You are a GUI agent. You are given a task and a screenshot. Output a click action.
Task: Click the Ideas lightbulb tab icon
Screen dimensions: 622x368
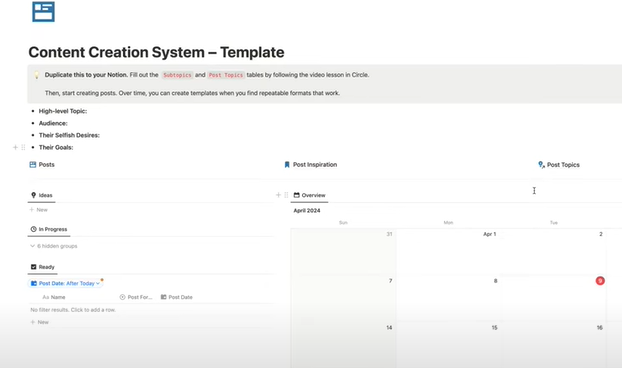coord(33,195)
